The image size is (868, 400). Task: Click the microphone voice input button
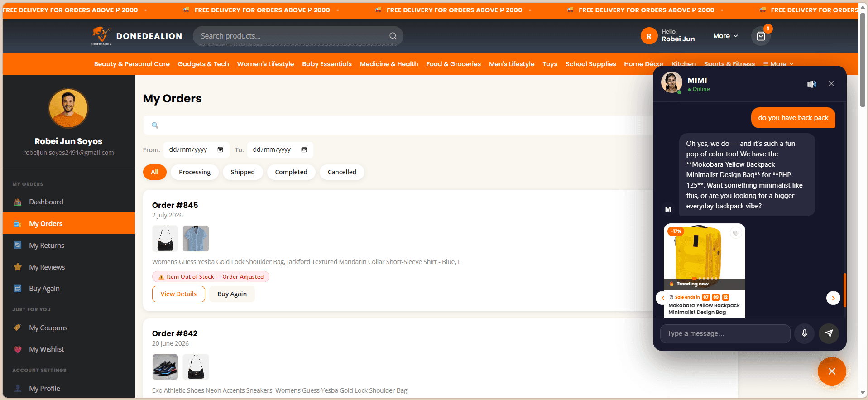point(805,333)
